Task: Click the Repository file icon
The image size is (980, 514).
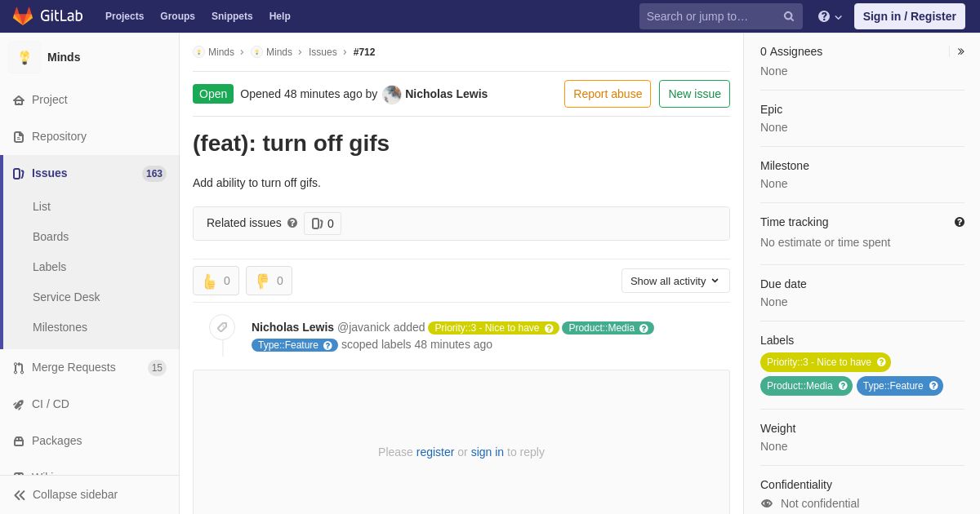Action: click(x=19, y=137)
